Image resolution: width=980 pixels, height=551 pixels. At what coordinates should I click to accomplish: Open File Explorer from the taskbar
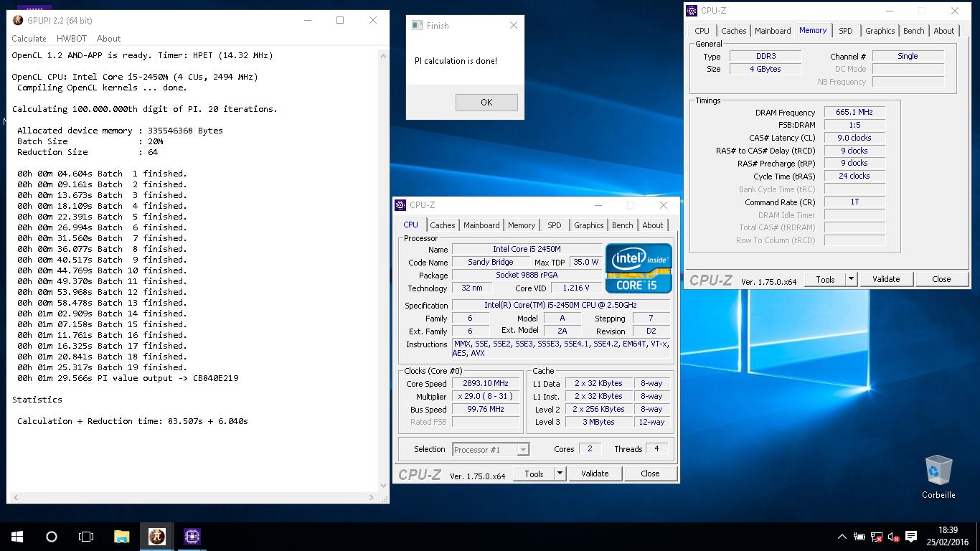click(121, 537)
